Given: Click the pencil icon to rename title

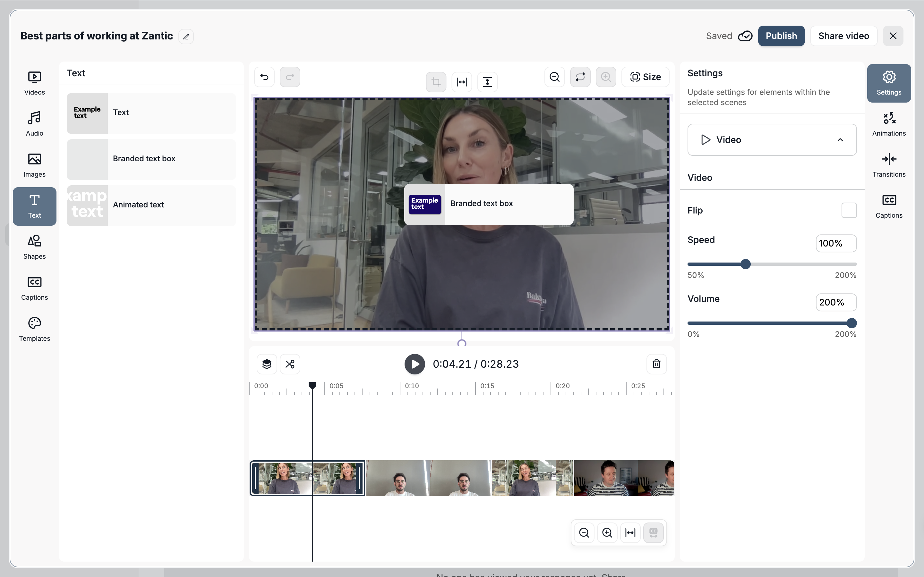Looking at the screenshot, I should coord(186,37).
